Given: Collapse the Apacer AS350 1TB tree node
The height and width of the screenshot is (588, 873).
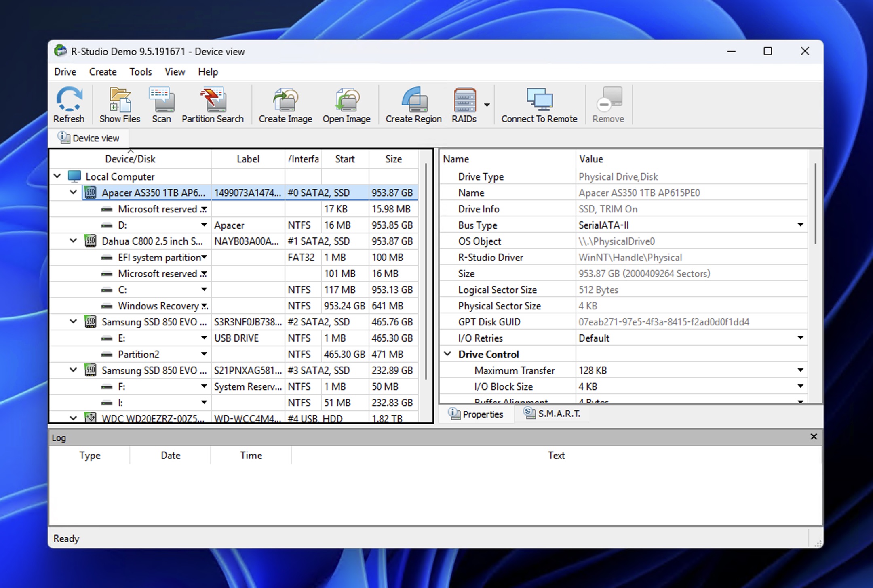Looking at the screenshot, I should point(73,193).
